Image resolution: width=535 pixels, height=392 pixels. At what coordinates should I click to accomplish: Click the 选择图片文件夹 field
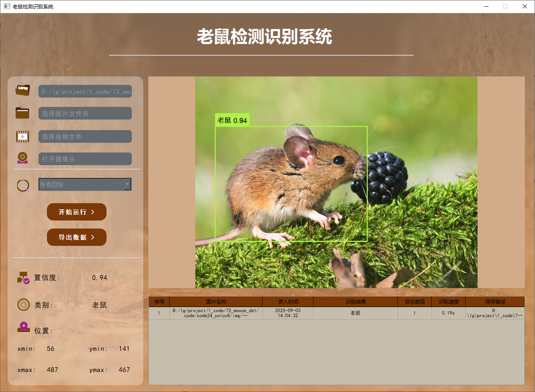[85, 113]
